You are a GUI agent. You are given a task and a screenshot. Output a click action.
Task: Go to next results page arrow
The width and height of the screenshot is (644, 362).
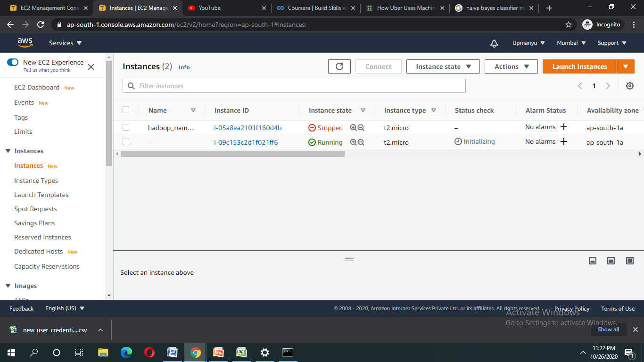pyautogui.click(x=608, y=86)
